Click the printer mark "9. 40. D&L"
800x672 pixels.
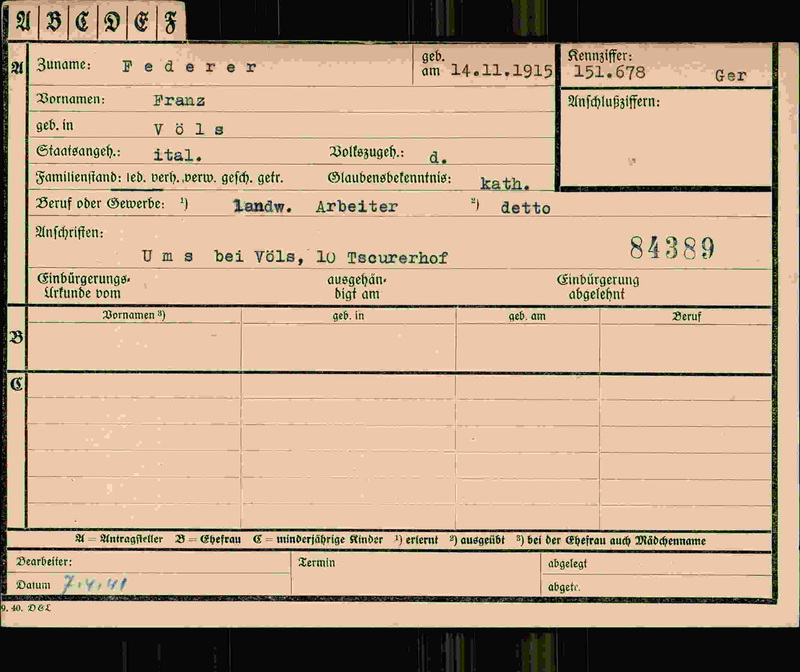coord(26,608)
